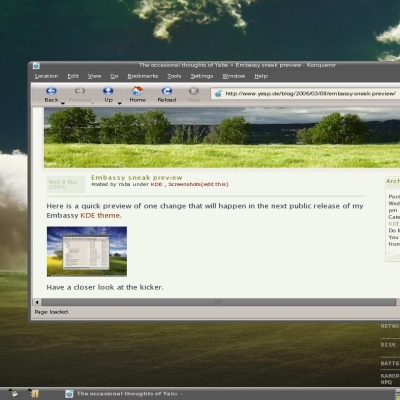The image size is (400, 400).
Task: Click the horizontal scrollbar thumb
Action: 218,302
